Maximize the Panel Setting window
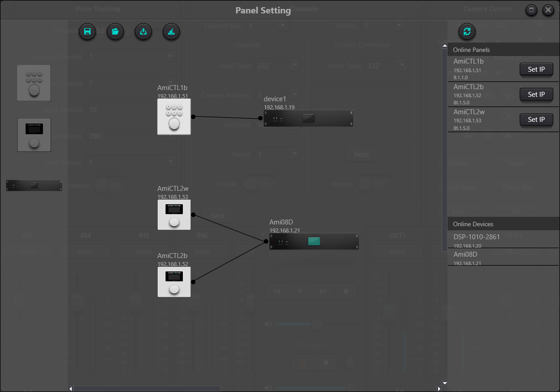560x392 pixels. [531, 10]
